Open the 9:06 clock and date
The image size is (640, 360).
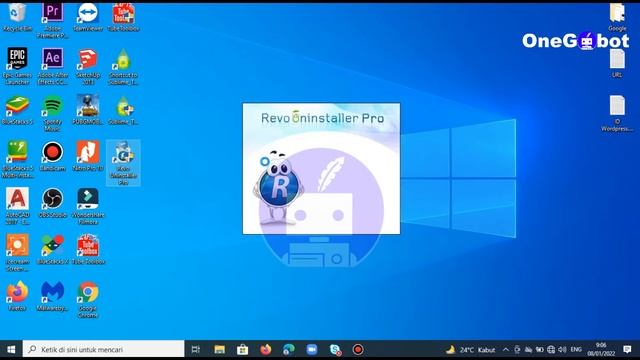(601, 349)
